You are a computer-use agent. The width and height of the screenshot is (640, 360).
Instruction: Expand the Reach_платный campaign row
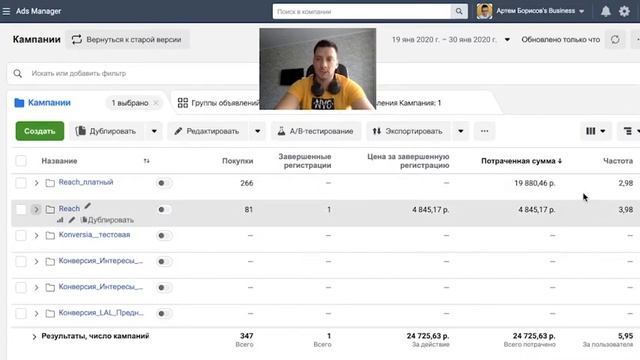click(x=36, y=183)
